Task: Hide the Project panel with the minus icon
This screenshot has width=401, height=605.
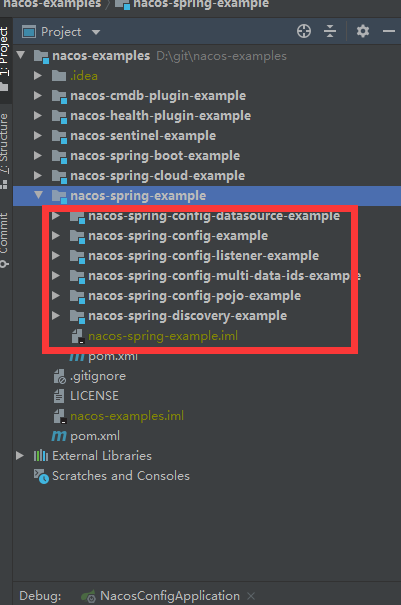Action: click(x=389, y=31)
